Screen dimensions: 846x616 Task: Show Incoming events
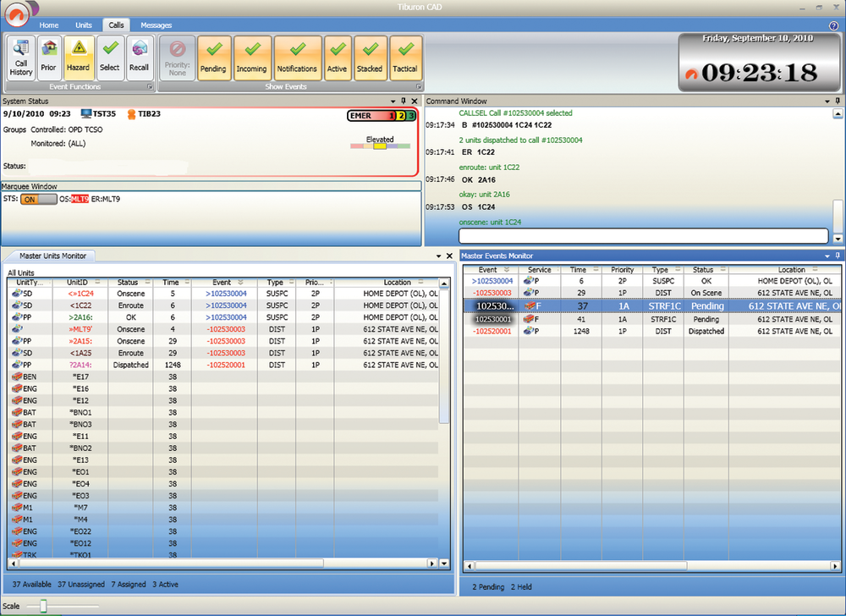click(x=253, y=58)
